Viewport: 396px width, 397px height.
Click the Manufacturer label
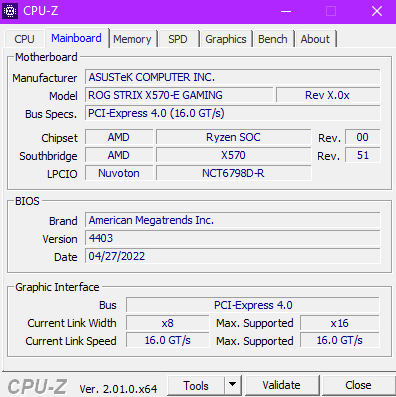pos(45,78)
